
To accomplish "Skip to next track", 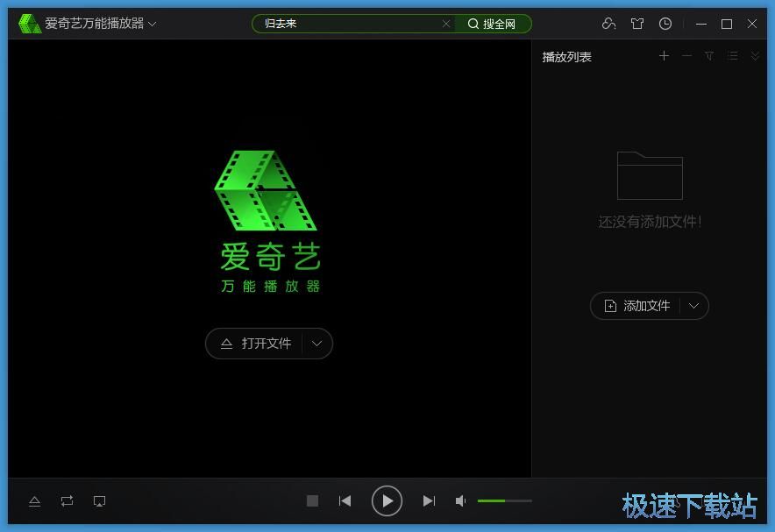I will pos(429,500).
